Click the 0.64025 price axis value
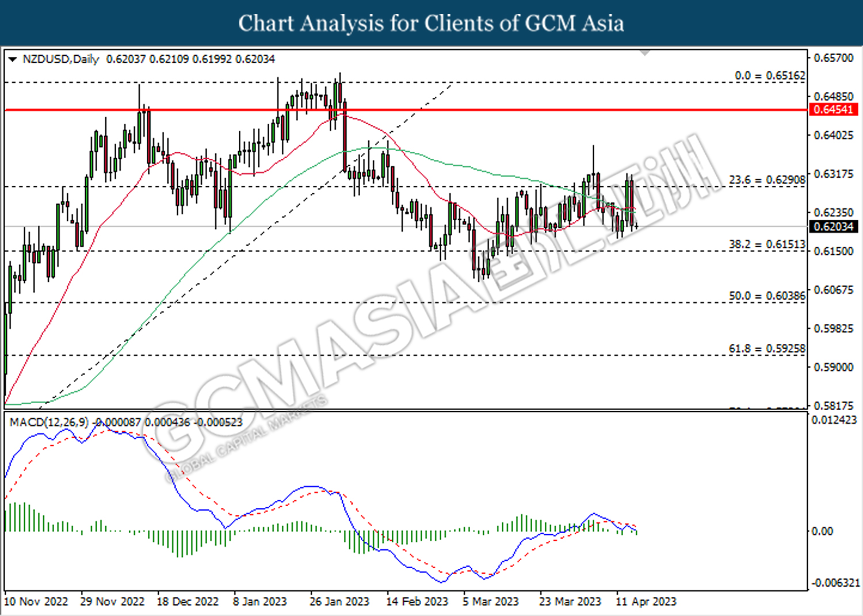This screenshot has height=616, width=863. click(x=834, y=135)
